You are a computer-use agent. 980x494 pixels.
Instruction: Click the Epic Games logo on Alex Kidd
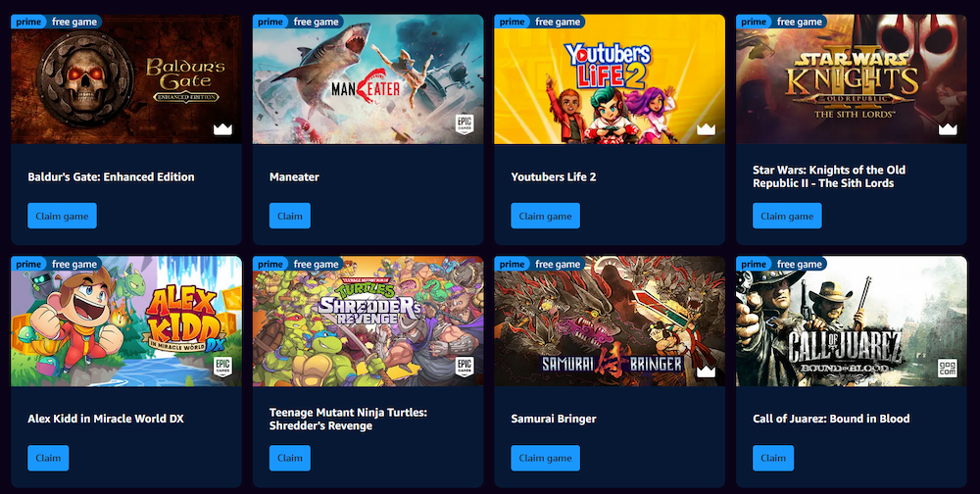(x=222, y=367)
